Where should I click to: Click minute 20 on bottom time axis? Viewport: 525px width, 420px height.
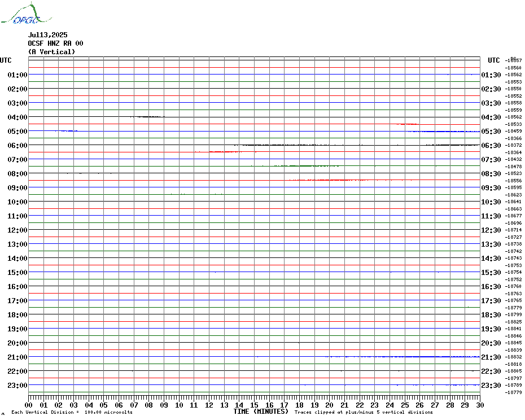click(330, 405)
